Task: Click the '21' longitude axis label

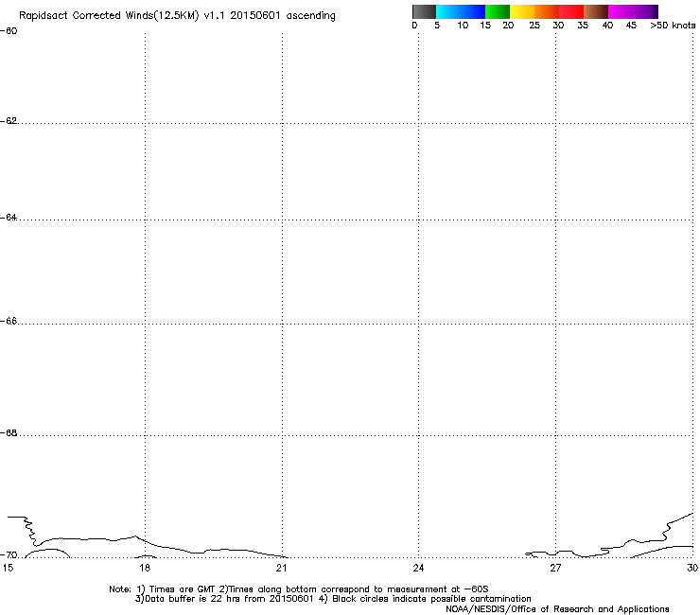Action: point(281,568)
